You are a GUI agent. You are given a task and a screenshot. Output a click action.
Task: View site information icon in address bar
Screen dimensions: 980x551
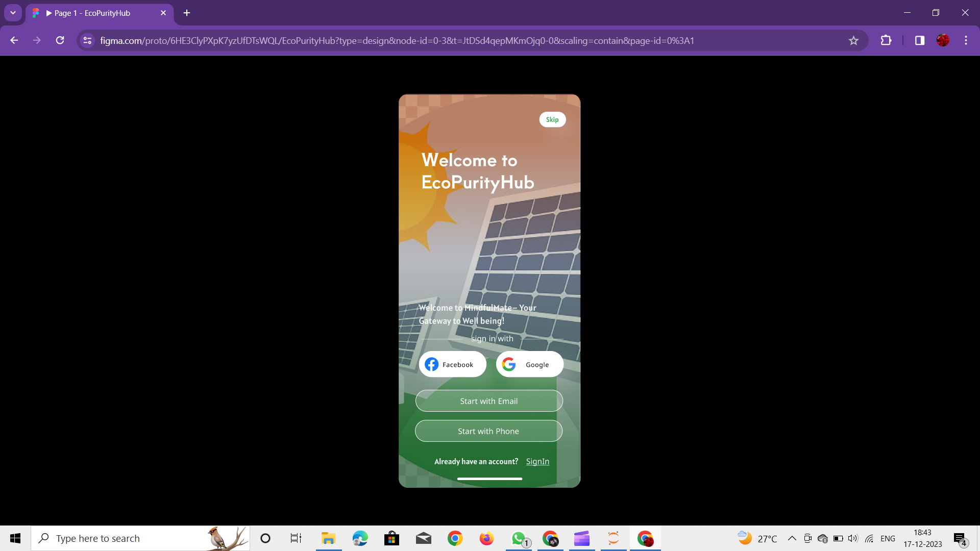[87, 41]
